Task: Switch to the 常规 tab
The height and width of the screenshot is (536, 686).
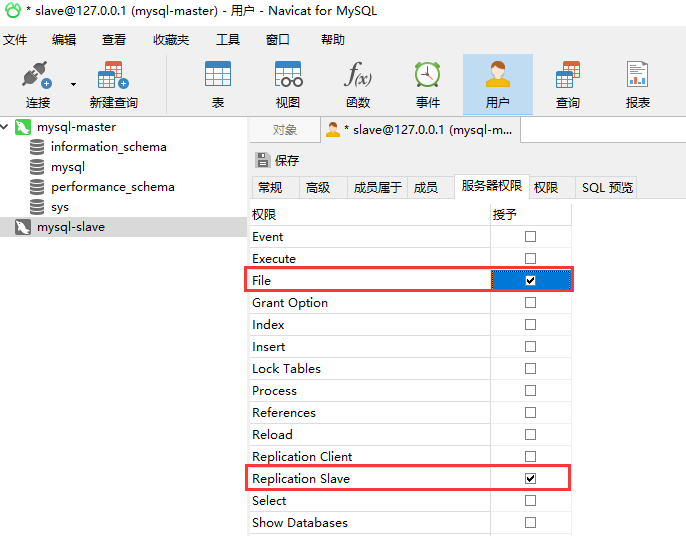Action: tap(276, 188)
